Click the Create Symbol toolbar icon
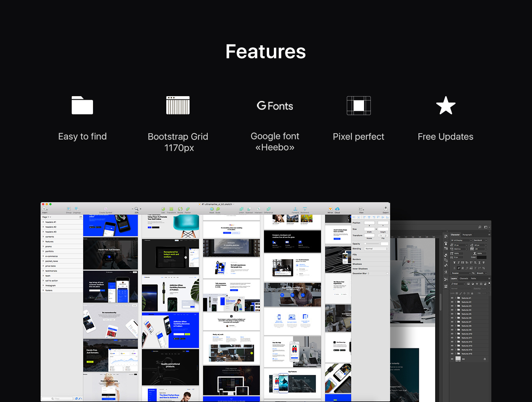Screen dimensions: 532x402 pos(106,209)
